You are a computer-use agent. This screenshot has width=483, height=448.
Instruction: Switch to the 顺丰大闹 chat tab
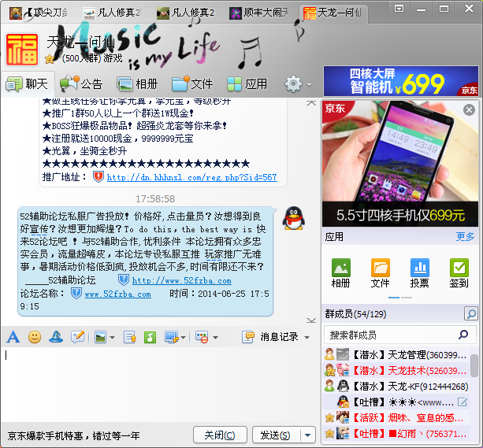pyautogui.click(x=258, y=13)
